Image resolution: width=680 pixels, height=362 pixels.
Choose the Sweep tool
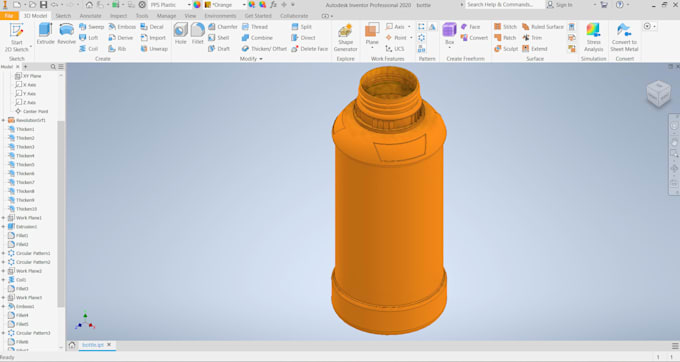point(92,27)
